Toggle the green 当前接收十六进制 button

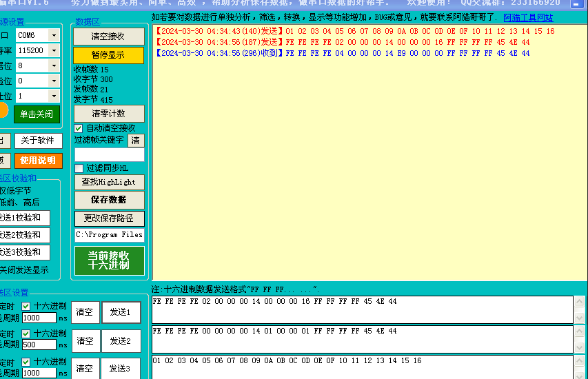(x=109, y=260)
